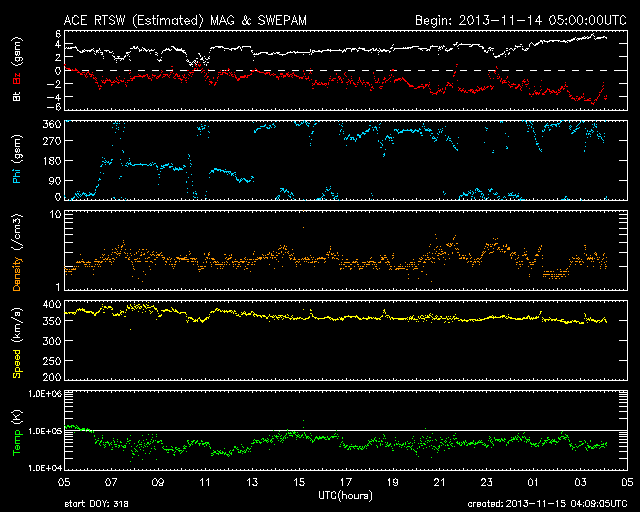The width and height of the screenshot is (640, 512).
Task: Click the 'created: 2013-11-15 04:09:05UTC' timestamp
Action: tap(547, 504)
